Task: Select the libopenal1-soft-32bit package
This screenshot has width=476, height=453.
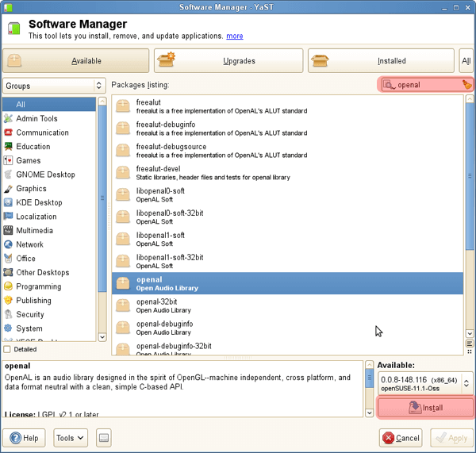Action: click(287, 262)
